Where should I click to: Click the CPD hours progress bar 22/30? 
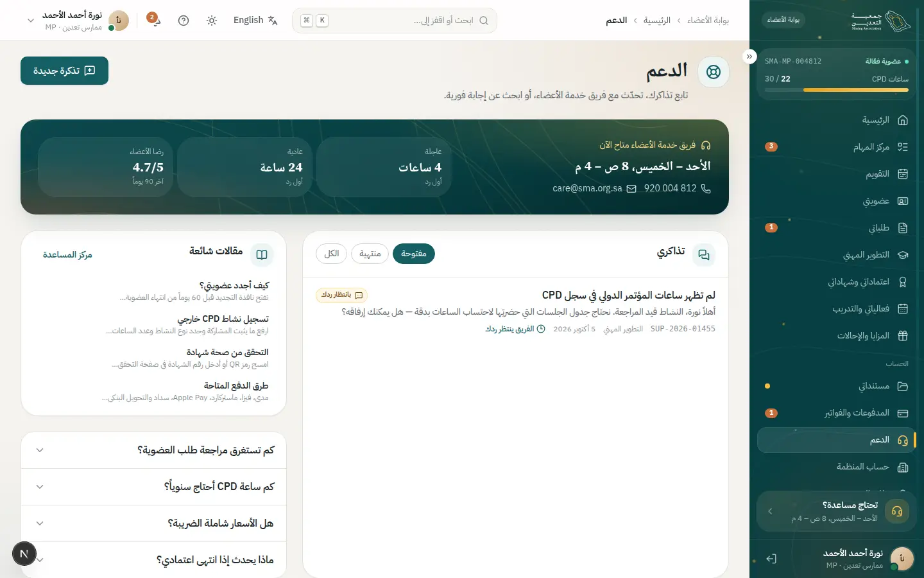pos(837,91)
